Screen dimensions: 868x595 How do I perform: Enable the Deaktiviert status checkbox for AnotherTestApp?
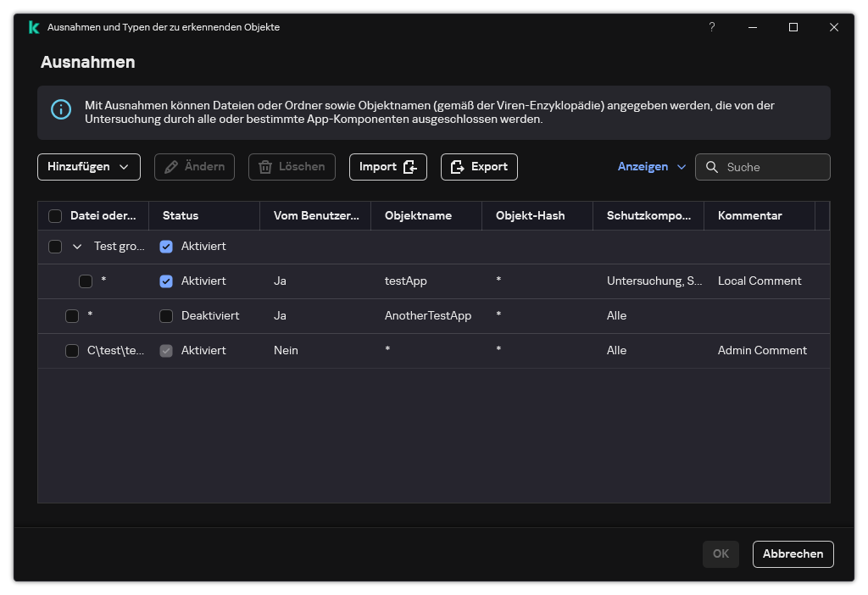click(x=166, y=316)
